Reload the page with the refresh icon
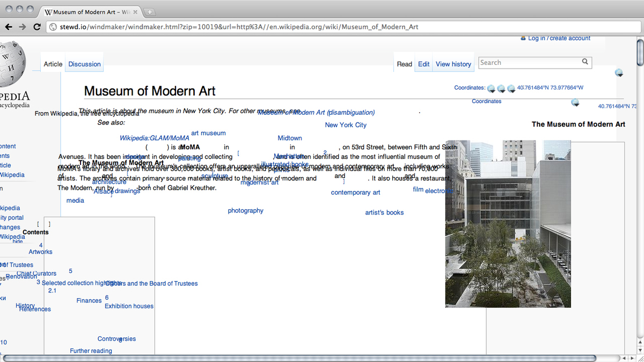644x362 pixels. click(37, 27)
